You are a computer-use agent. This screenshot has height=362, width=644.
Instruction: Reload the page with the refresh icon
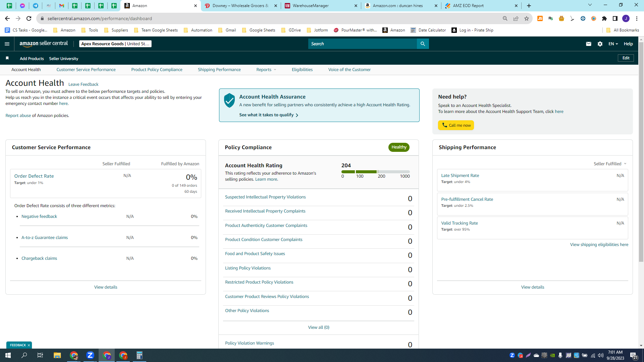[x=29, y=18]
